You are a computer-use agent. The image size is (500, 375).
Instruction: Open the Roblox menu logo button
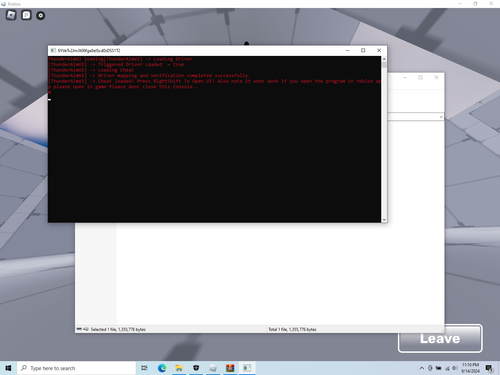[x=11, y=15]
